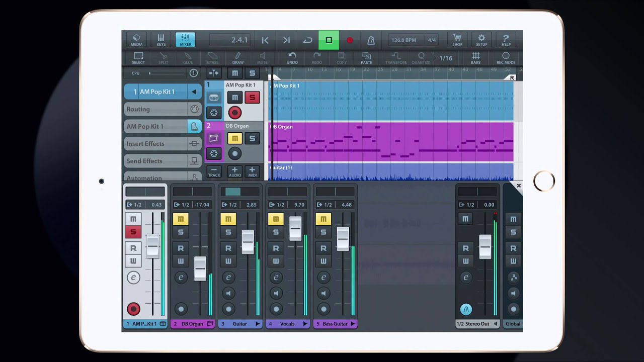Open Help
The height and width of the screenshot is (362, 644).
(506, 40)
